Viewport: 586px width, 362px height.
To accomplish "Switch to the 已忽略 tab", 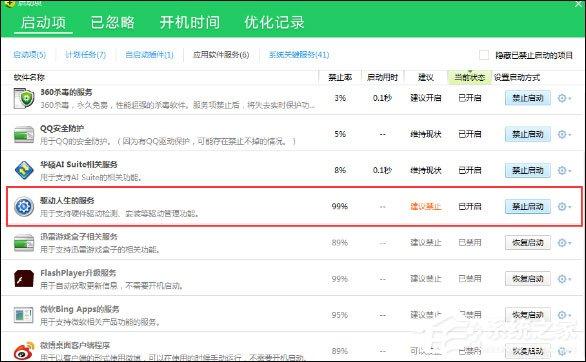I will click(112, 22).
